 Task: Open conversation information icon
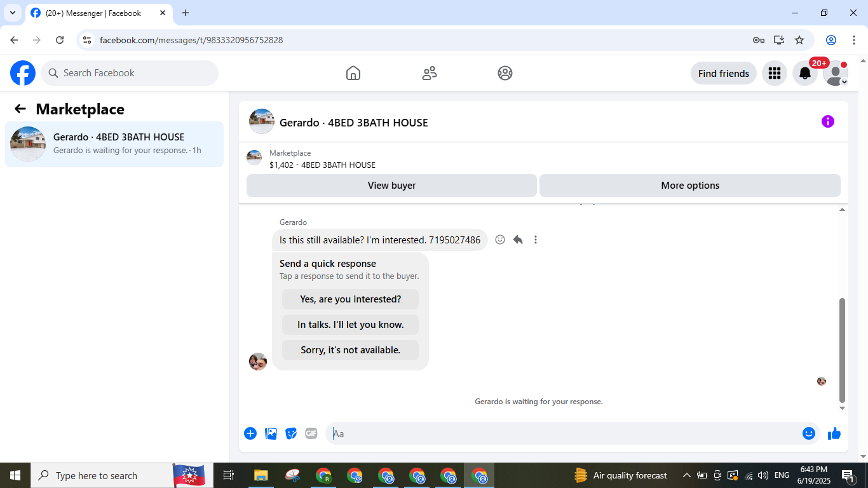pos(828,121)
